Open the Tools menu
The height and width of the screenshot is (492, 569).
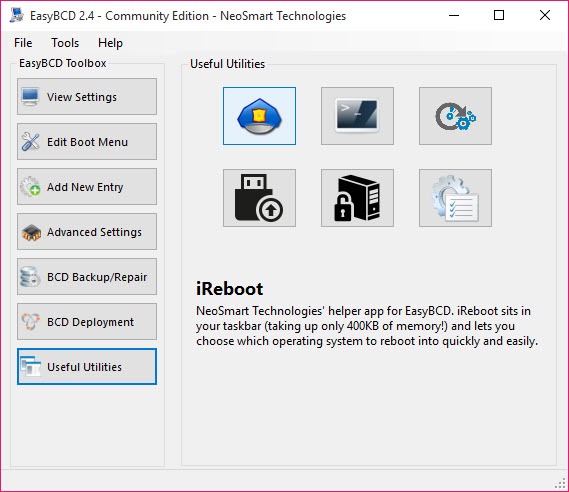65,43
